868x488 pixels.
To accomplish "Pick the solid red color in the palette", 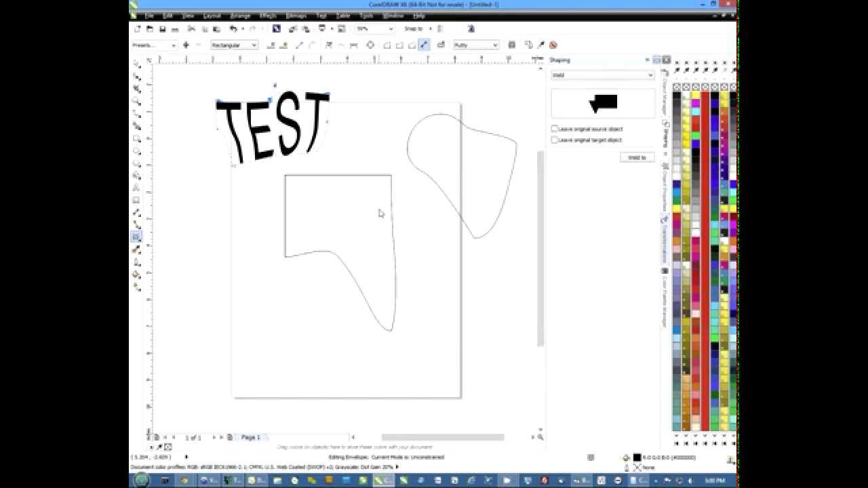I will [705, 203].
